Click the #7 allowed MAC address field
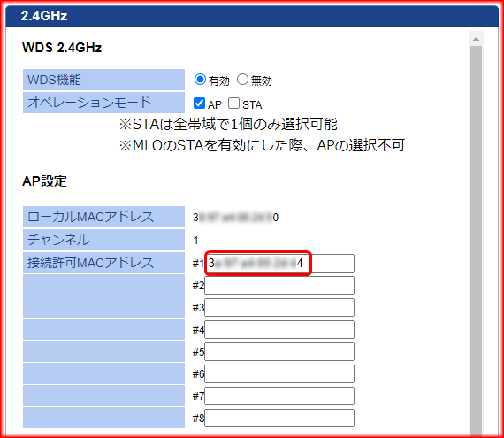Viewport: 504px width, 438px height. pos(279,396)
